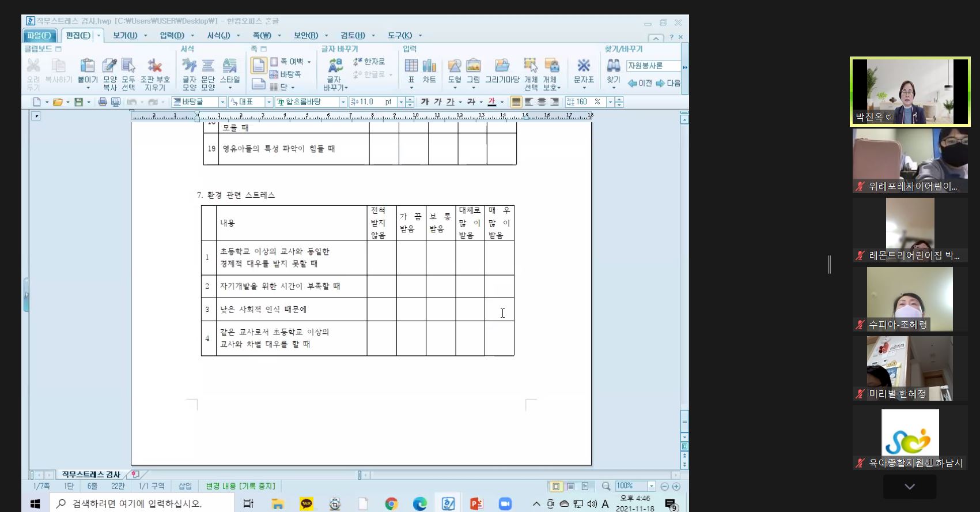Open the font size 11.0 pt dropdown

point(400,102)
